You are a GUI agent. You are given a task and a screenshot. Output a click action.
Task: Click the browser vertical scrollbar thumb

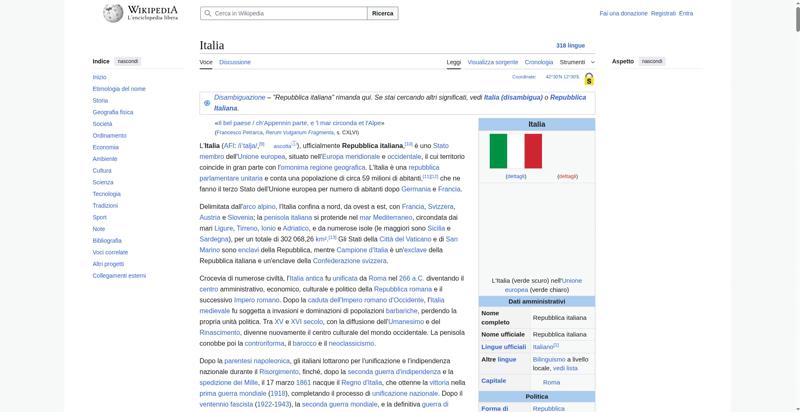(x=797, y=20)
